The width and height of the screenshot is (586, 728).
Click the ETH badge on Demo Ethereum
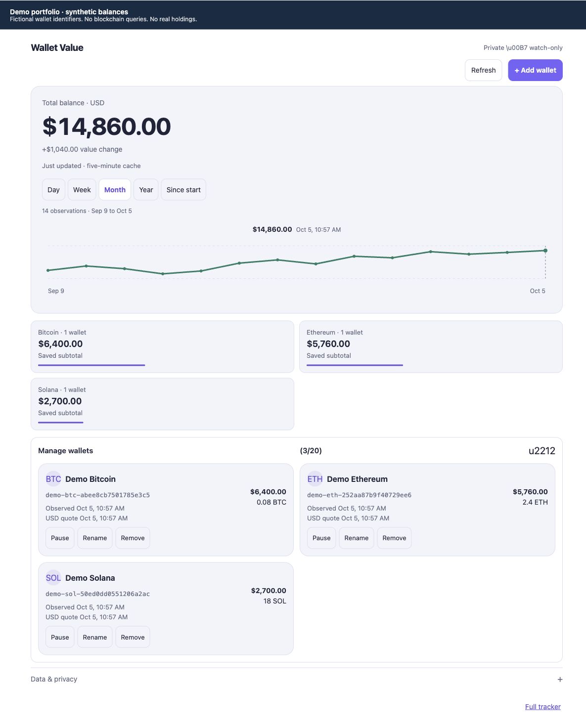pyautogui.click(x=315, y=479)
